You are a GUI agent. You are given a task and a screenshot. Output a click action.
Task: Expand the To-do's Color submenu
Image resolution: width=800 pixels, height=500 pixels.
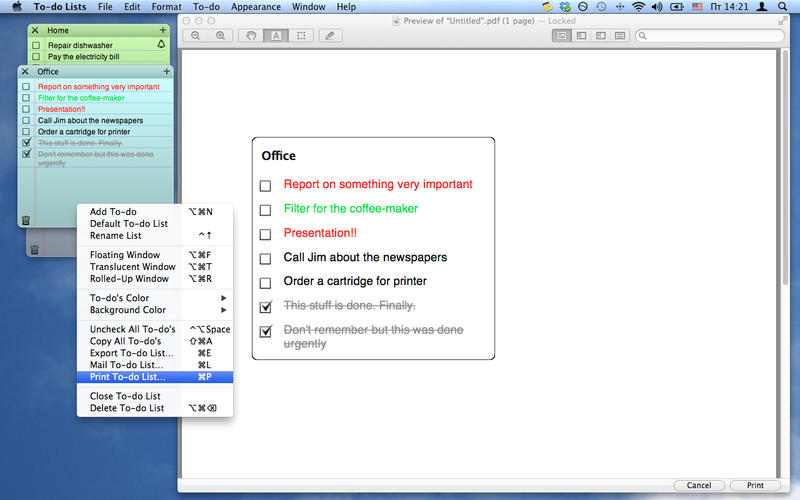click(155, 298)
